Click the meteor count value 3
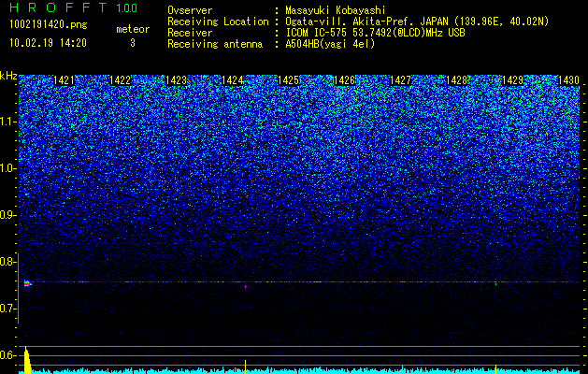This screenshot has width=588, height=374. coord(133,43)
